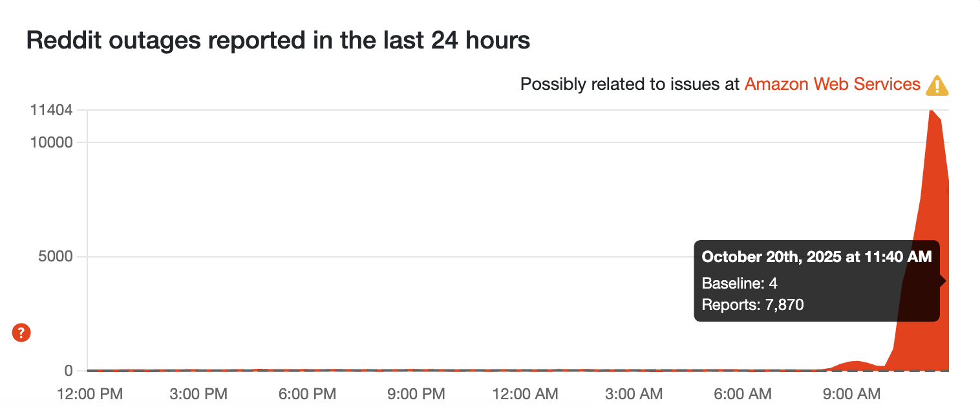Click the red question mark help icon
The image size is (980, 407).
[21, 333]
